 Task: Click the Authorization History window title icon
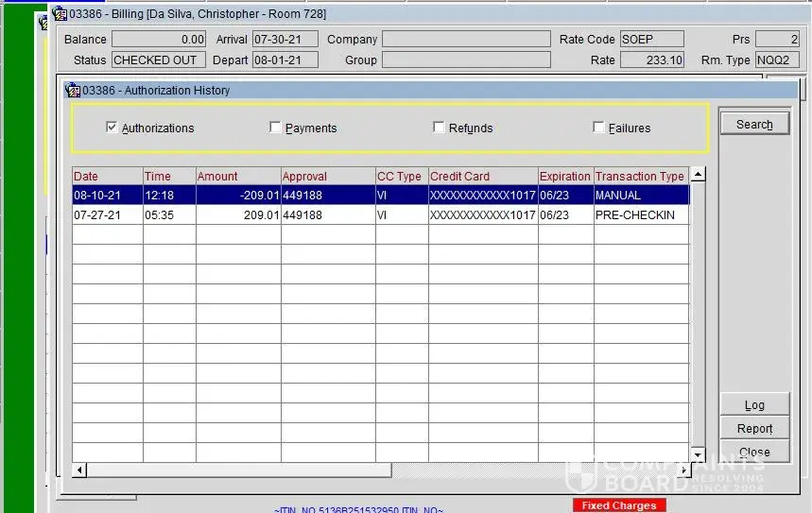[x=72, y=91]
